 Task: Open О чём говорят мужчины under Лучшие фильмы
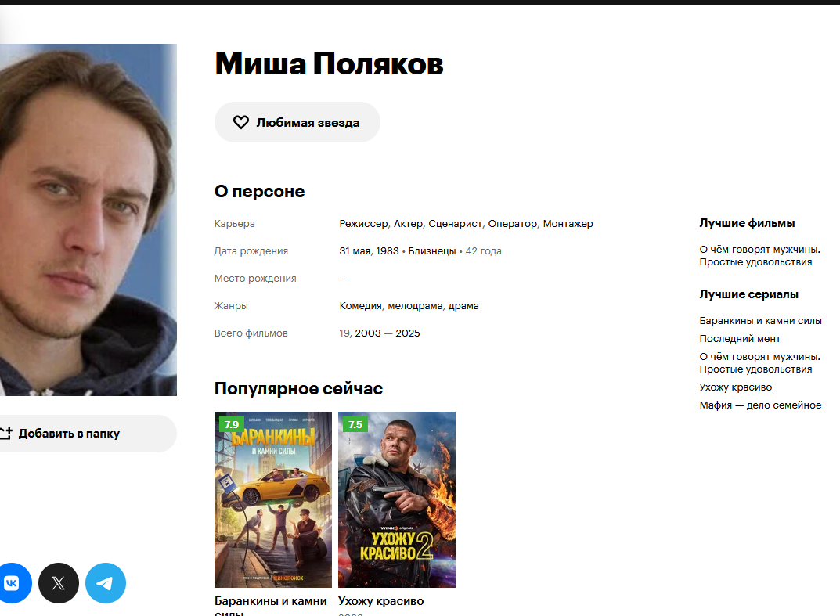coord(759,255)
